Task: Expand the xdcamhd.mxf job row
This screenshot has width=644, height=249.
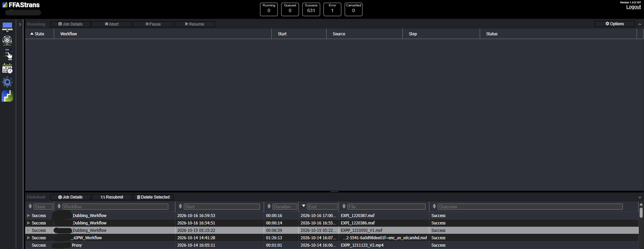Action: (29, 238)
